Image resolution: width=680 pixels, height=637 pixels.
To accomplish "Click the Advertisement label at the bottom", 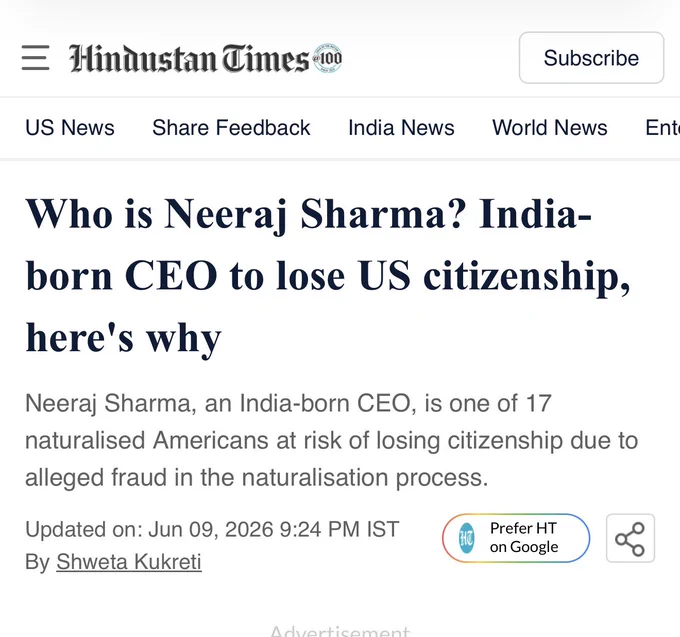I will pyautogui.click(x=340, y=630).
